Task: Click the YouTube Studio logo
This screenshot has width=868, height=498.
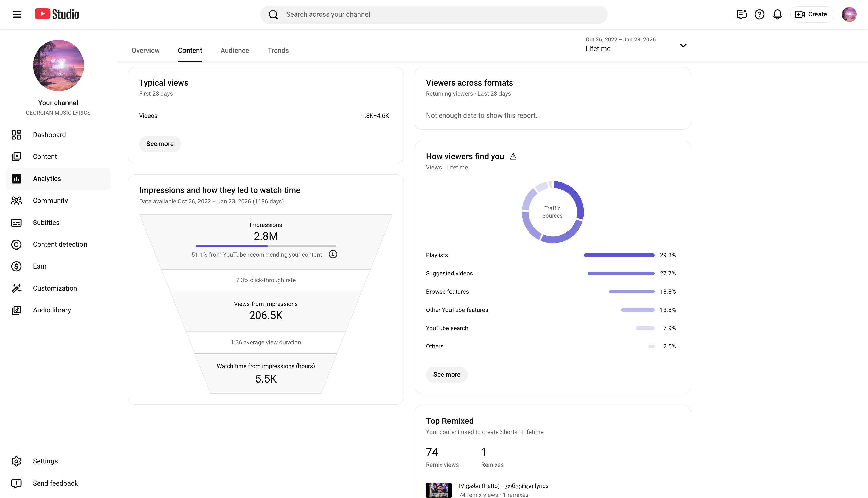Action: pyautogui.click(x=57, y=14)
